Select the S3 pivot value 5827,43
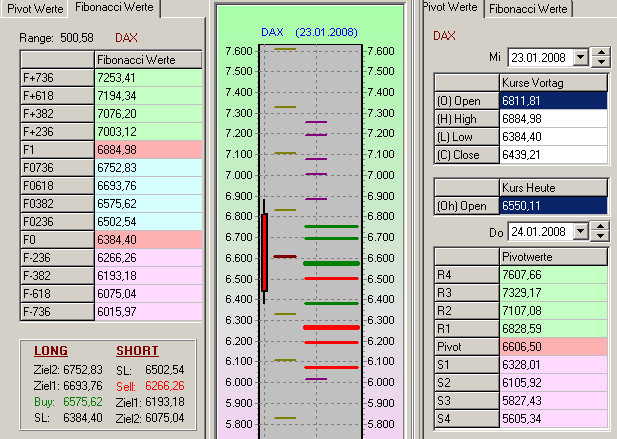Image resolution: width=617 pixels, height=439 pixels. [553, 401]
